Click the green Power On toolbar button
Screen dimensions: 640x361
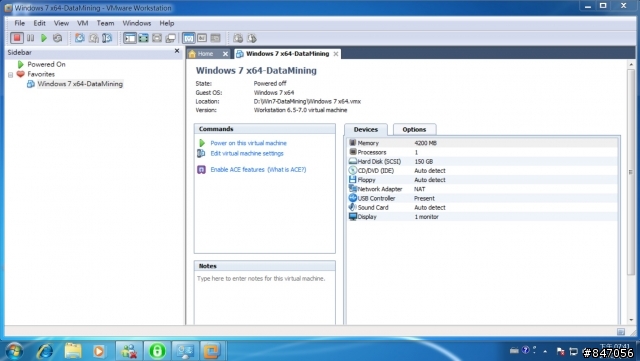[x=44, y=38]
